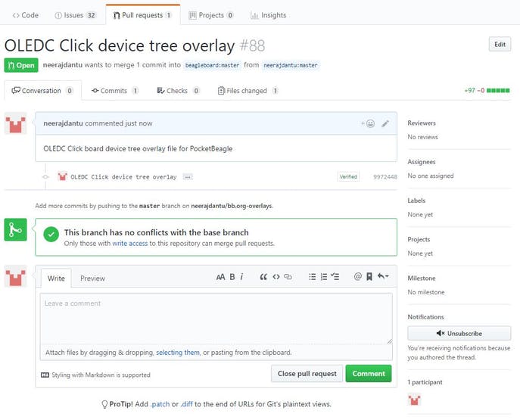Click the pencil edit comment icon

click(385, 123)
